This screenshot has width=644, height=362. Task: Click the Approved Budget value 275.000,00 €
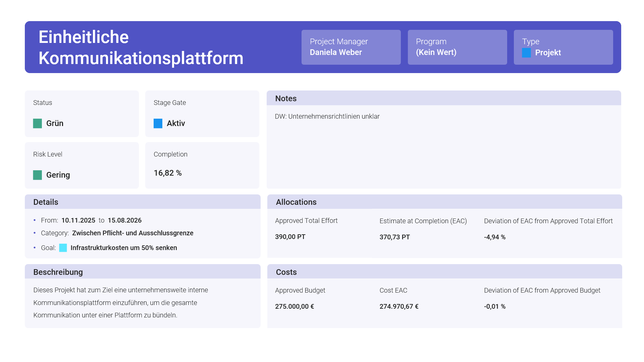[x=294, y=306]
